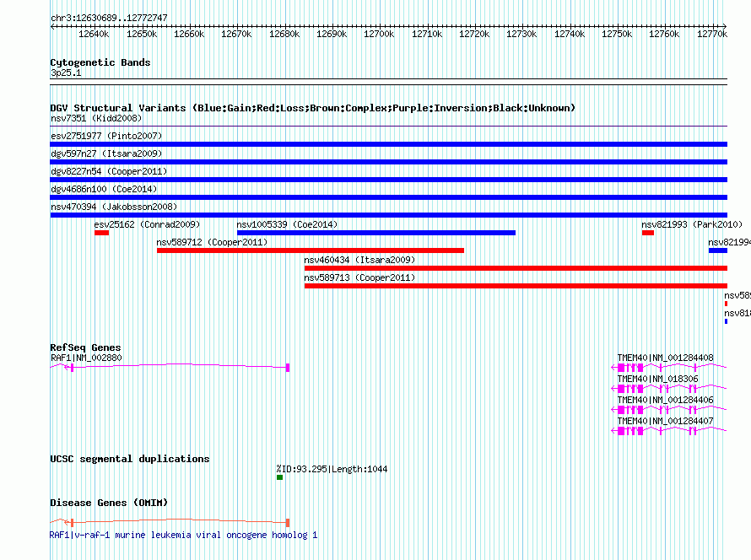Click the dgv8227n54 (Cooper2011) blue bar
Viewport: 751px width, 560px height.
tap(388, 180)
